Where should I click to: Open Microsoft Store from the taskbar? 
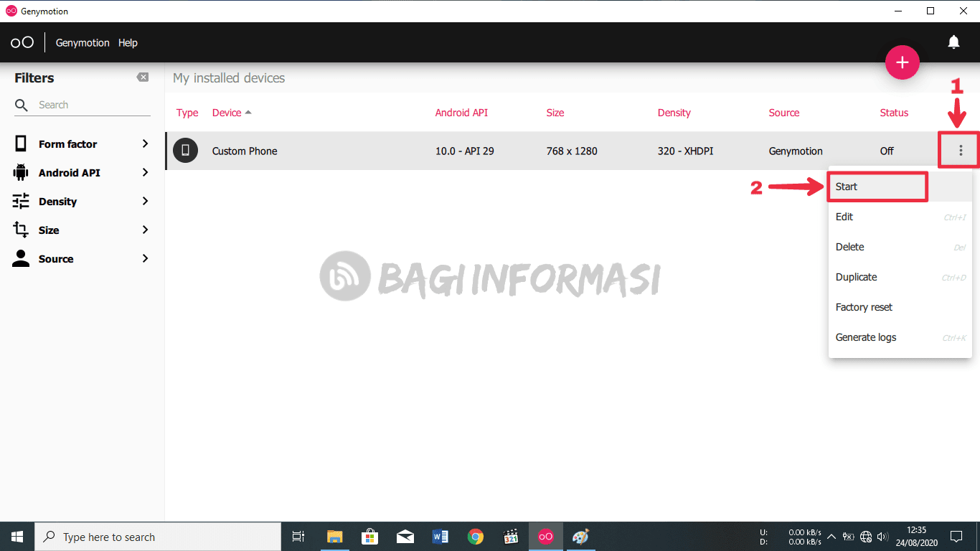369,537
